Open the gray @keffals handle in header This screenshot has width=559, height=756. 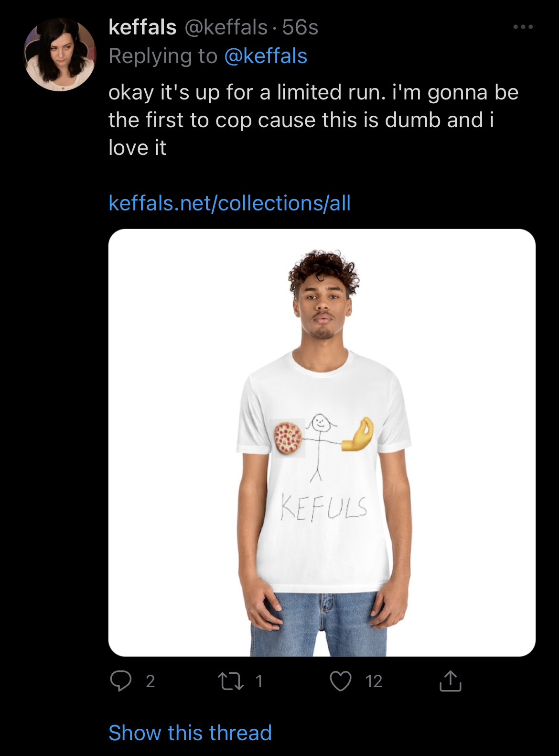coord(226,27)
